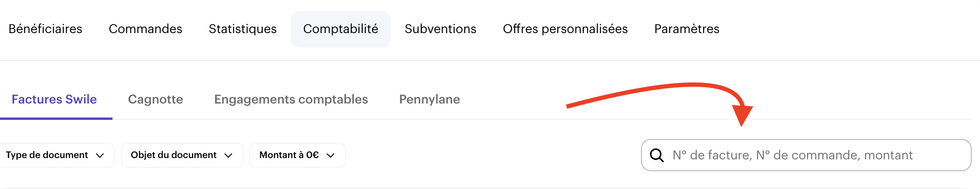
Task: Go to Offres personnalisées
Action: point(565,29)
